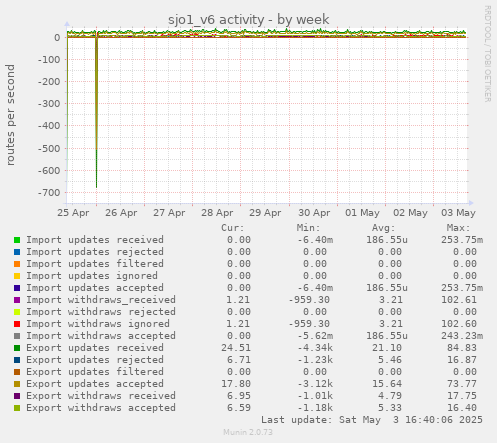497x443 pixels.
Task: Click the olive Export withdraws accepted swatch
Action: (x=17, y=408)
